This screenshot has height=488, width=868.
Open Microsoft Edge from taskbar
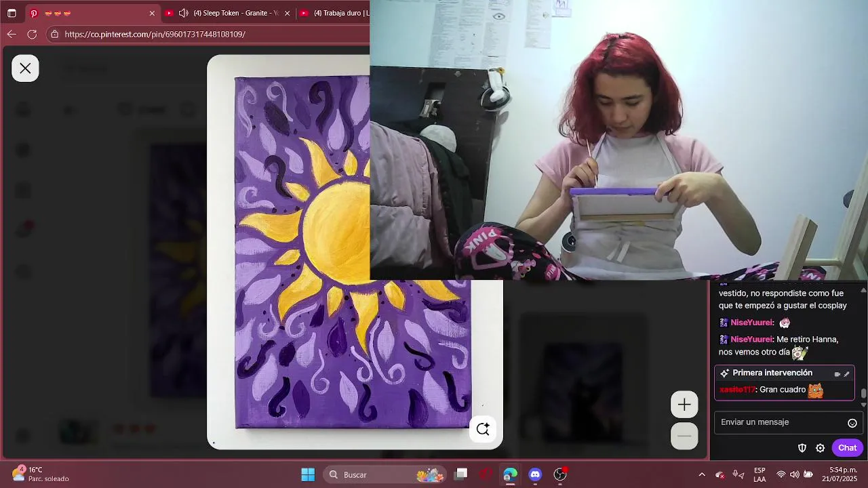point(511,474)
